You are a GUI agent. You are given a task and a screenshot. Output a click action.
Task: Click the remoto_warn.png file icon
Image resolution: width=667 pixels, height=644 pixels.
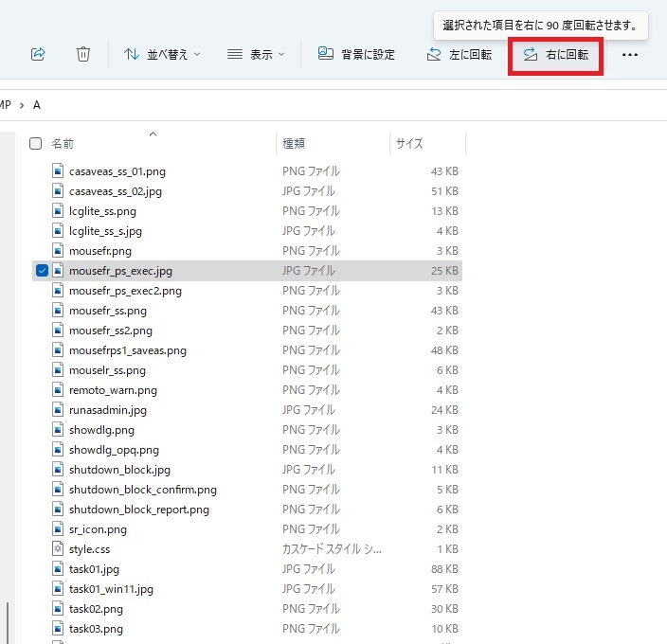click(58, 390)
